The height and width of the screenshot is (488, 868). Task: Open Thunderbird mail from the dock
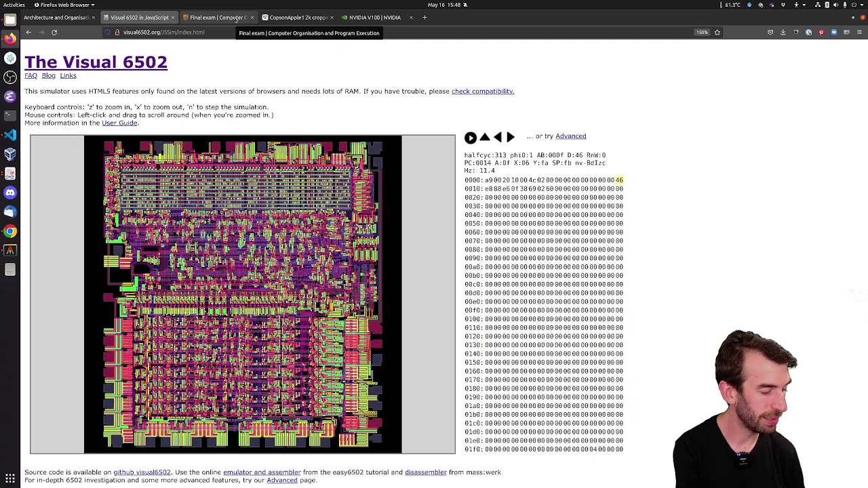[x=10, y=211]
